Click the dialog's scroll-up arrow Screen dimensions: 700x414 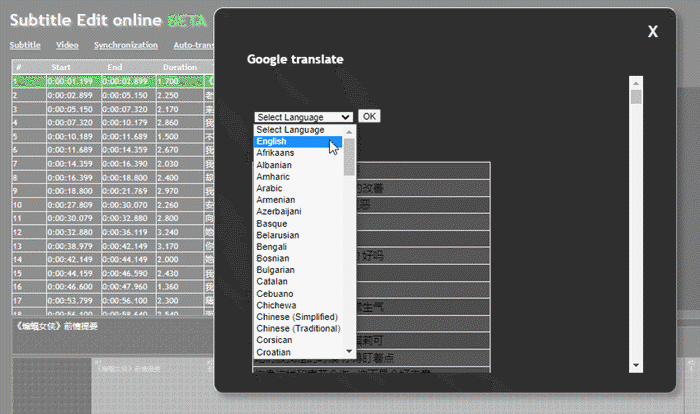pyautogui.click(x=636, y=83)
